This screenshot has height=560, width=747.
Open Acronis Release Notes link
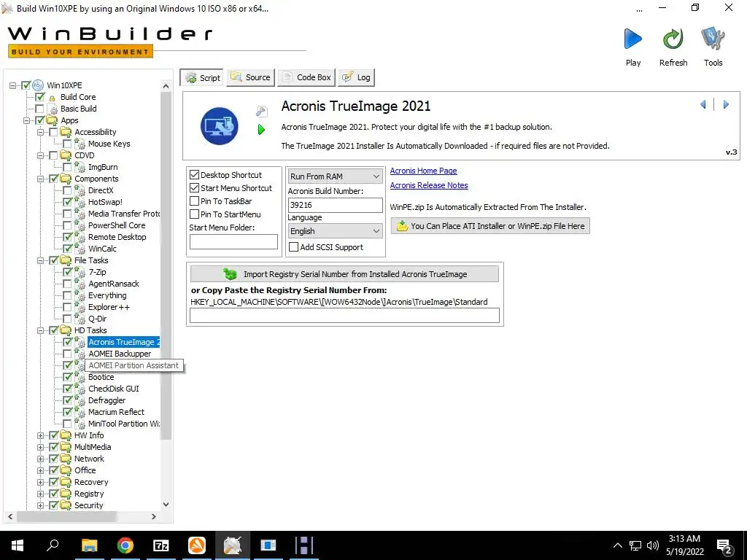point(429,185)
